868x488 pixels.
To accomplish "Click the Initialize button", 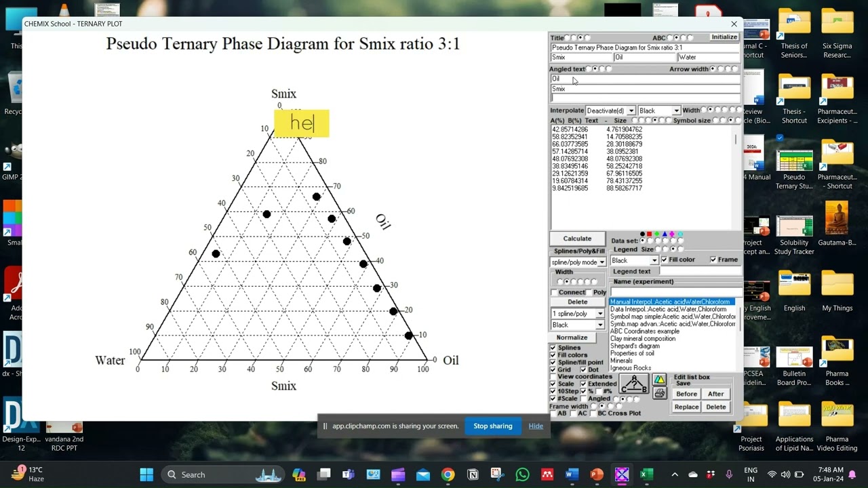I will (x=724, y=37).
